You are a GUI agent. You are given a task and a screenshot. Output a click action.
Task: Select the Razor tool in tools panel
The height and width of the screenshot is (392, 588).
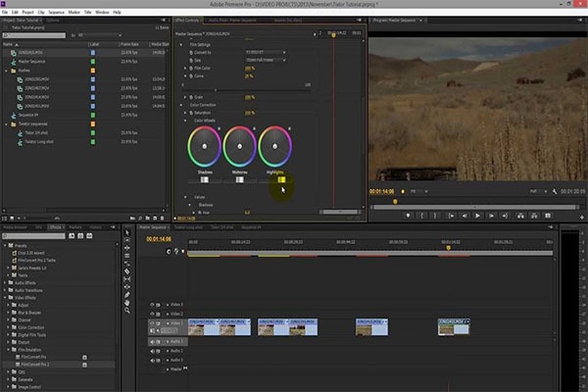127,271
